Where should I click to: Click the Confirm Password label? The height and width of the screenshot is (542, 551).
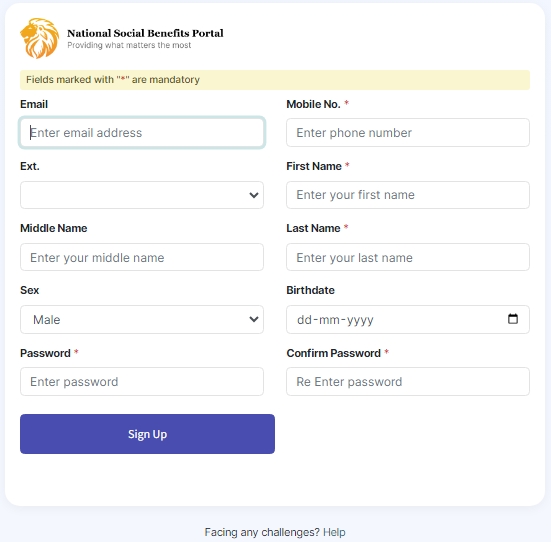pos(333,353)
